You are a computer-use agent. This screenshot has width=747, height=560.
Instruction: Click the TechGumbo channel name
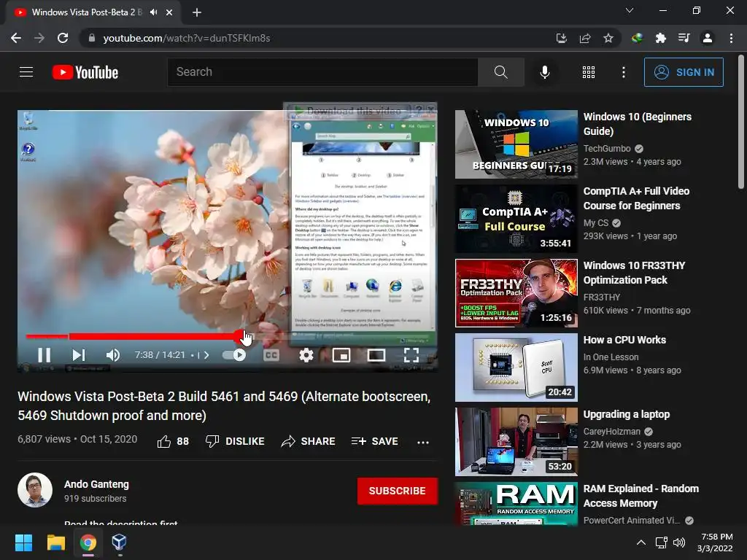[x=607, y=149]
